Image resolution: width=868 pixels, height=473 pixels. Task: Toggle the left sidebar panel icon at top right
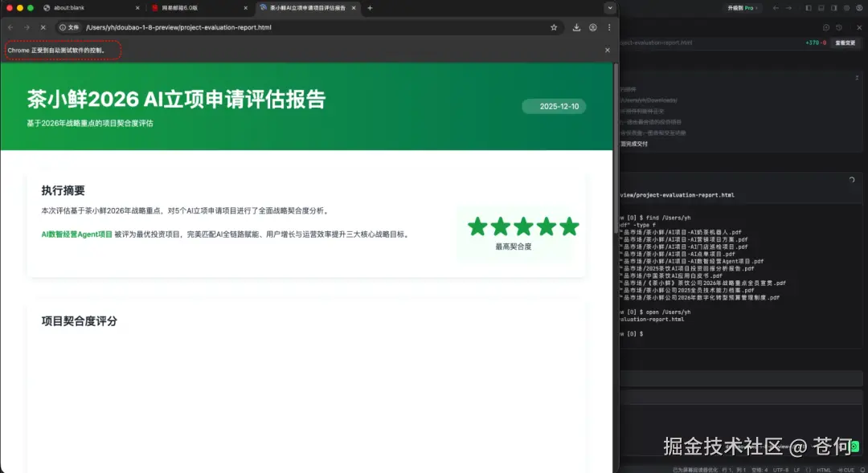coord(807,7)
